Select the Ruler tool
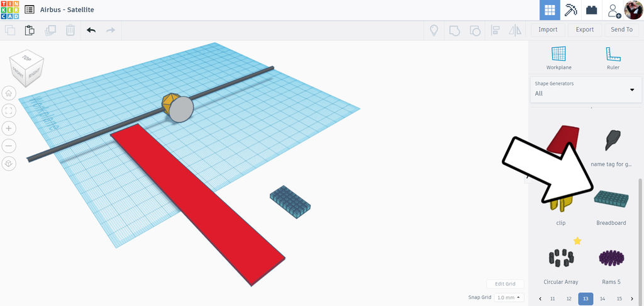Image resolution: width=644 pixels, height=306 pixels. (613, 58)
